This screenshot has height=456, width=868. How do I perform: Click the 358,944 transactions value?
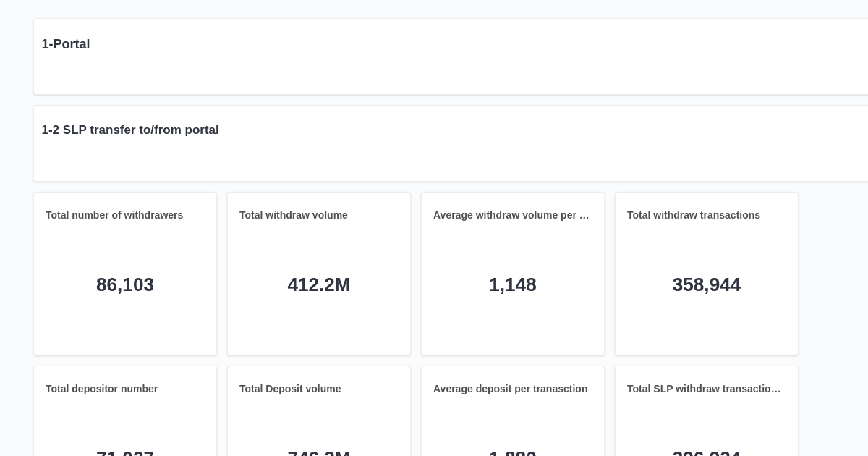[707, 284]
